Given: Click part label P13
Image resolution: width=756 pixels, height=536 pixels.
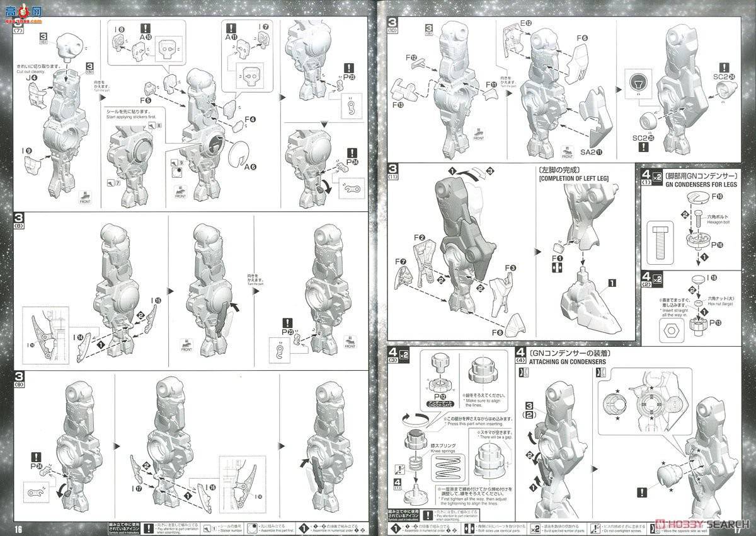Looking at the screenshot, I should click(x=717, y=323).
